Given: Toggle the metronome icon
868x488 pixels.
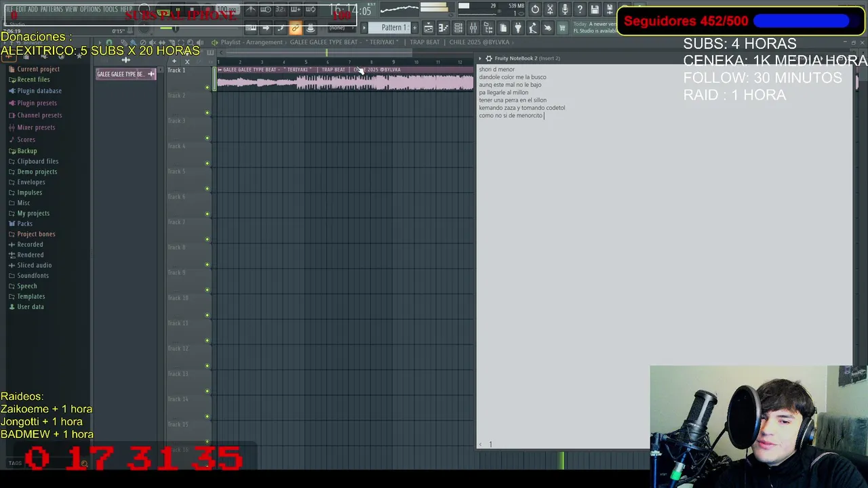Looking at the screenshot, I should click(251, 9).
